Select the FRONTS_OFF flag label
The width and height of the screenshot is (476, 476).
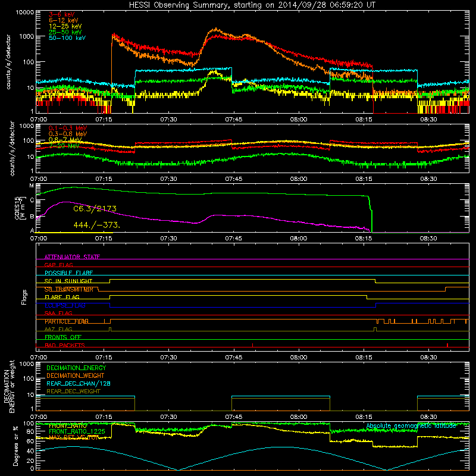coord(63,337)
